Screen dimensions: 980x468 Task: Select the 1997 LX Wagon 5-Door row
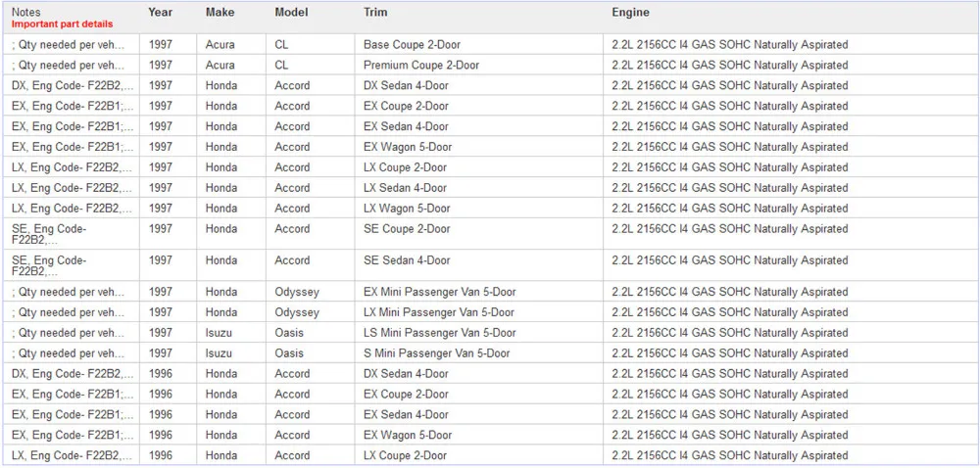tap(490, 208)
